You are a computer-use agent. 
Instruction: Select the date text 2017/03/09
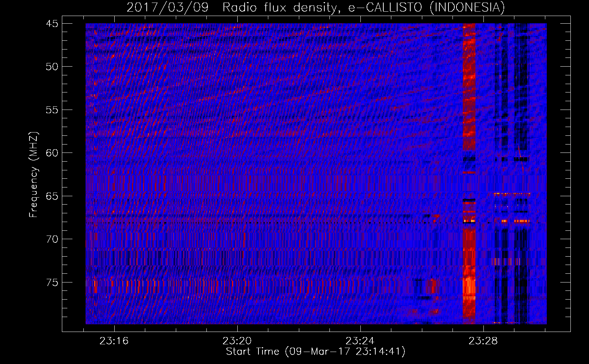(x=167, y=8)
